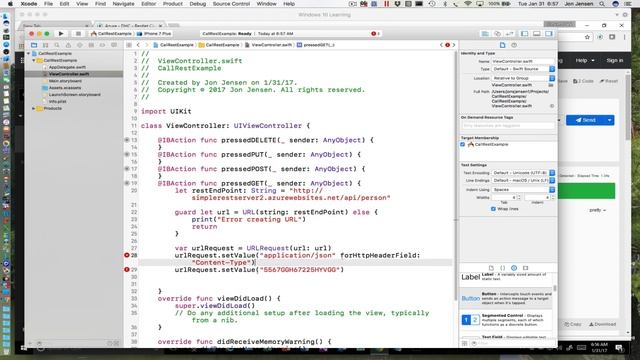Screen dimensions: 640x360
Task: Open the Test navigator diamond icon
Action: click(80, 45)
